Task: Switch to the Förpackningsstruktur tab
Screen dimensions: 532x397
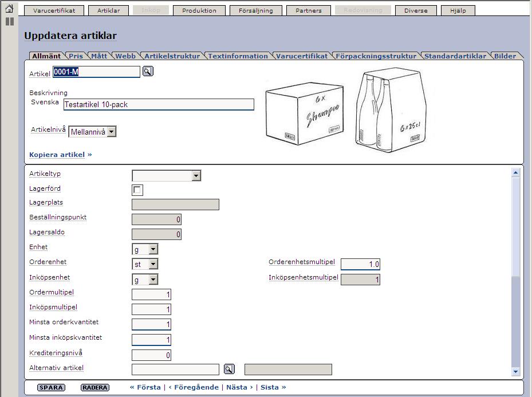Action: [376, 56]
